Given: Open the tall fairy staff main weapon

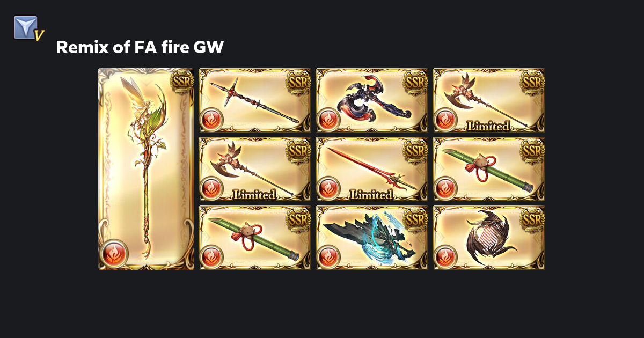Looking at the screenshot, I should click(146, 168).
